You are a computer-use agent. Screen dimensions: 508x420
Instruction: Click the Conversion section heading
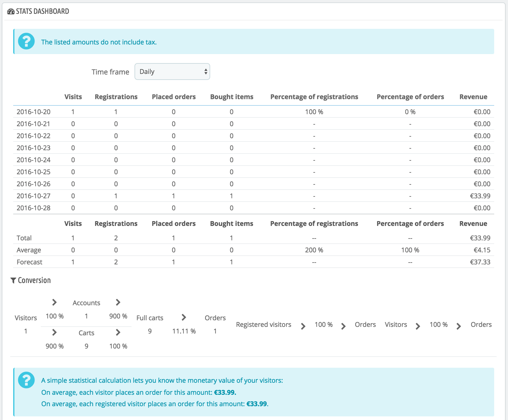[x=34, y=280]
